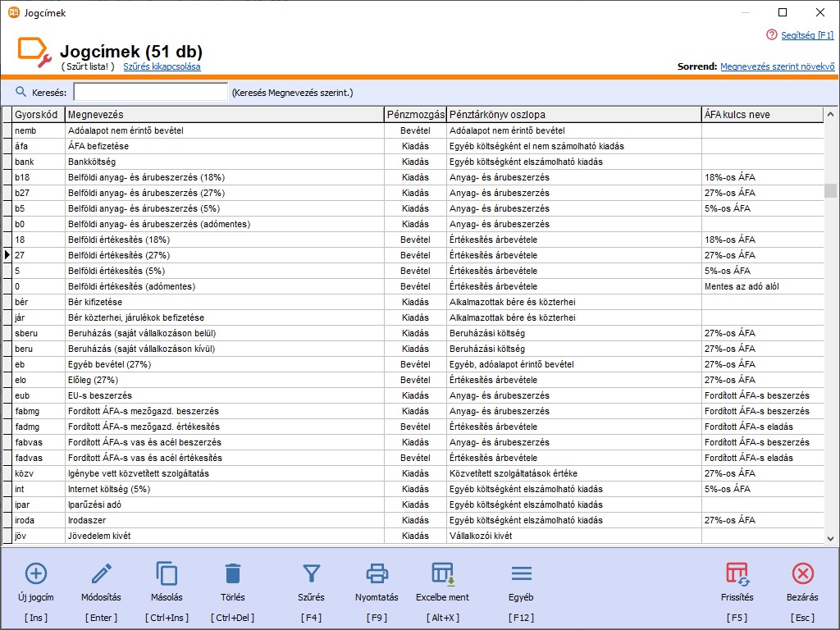The width and height of the screenshot is (840, 630).
Task: Click the Módosítás pencil icon
Action: tap(102, 573)
